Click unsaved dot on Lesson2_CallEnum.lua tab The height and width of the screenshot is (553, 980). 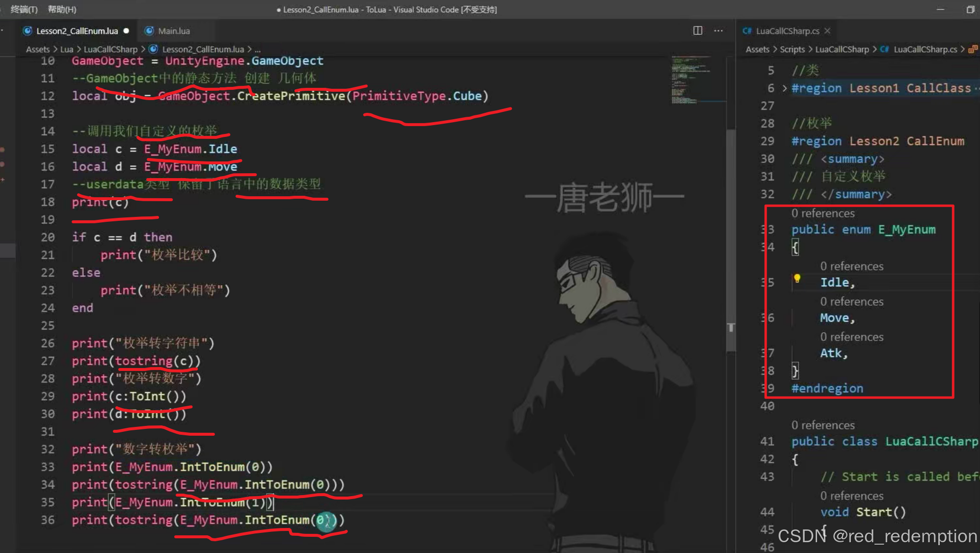[x=126, y=30]
